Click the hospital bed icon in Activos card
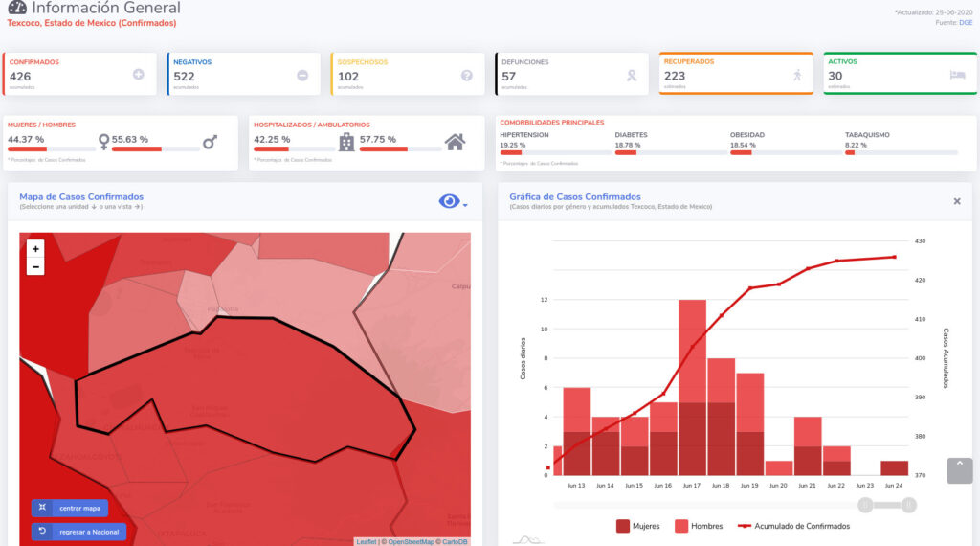This screenshot has height=546, width=980. coord(957,75)
